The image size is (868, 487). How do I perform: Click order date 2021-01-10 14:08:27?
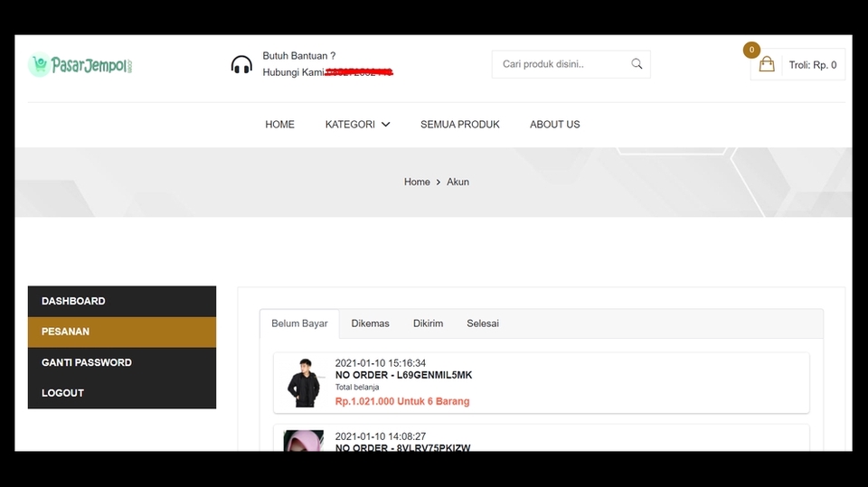point(381,436)
